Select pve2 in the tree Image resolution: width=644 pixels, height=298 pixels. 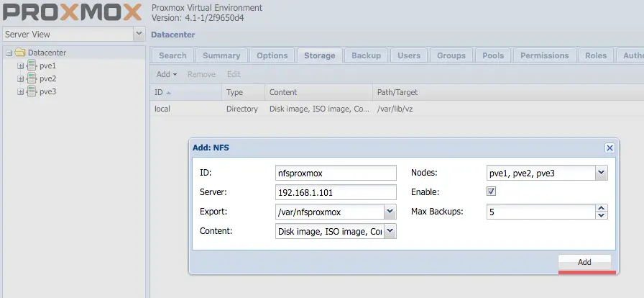(x=47, y=78)
